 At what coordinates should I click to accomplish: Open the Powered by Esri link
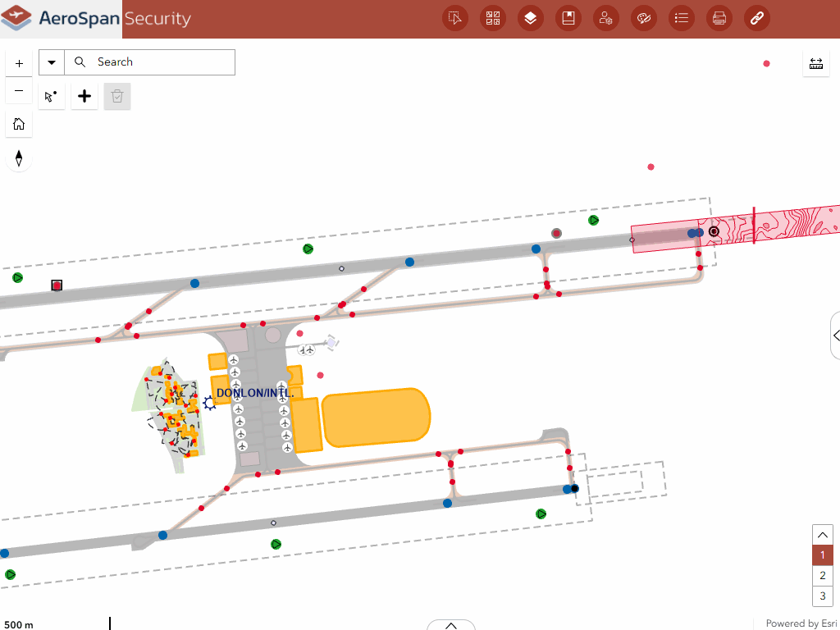(x=801, y=623)
